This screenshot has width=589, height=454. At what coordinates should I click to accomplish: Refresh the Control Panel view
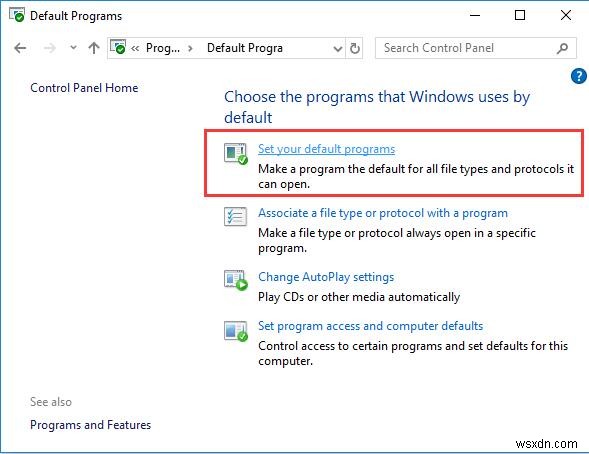[355, 48]
